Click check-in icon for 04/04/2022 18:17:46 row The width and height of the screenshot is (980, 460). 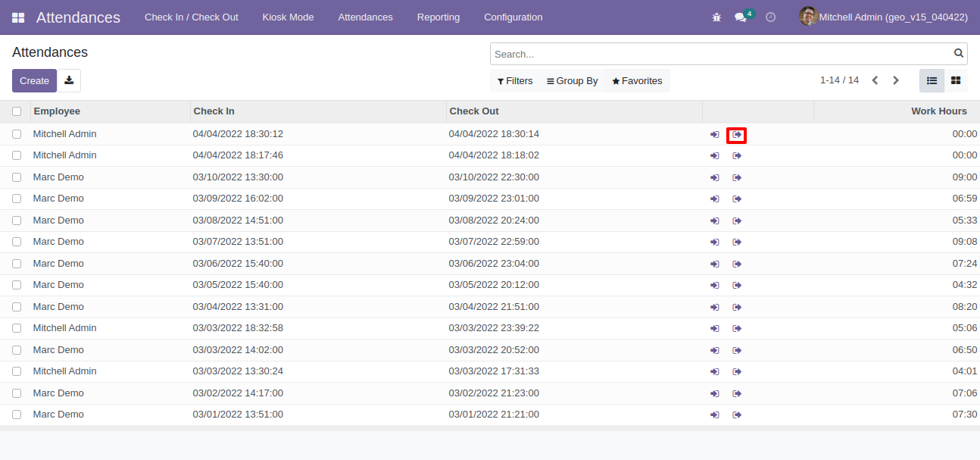point(715,156)
